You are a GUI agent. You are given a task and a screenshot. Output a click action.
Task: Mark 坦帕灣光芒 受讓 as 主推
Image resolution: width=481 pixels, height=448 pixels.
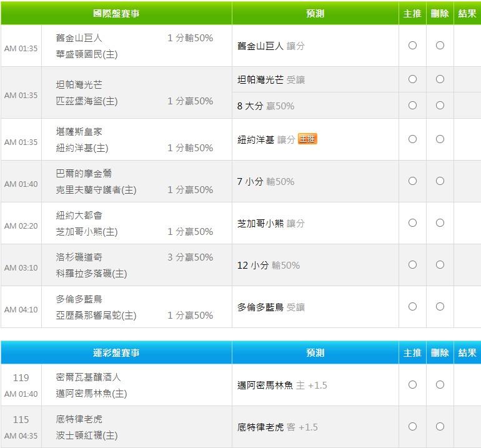click(x=412, y=79)
